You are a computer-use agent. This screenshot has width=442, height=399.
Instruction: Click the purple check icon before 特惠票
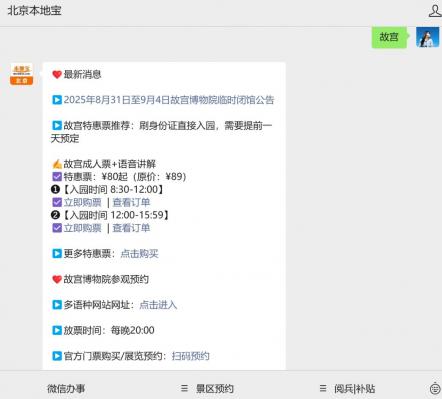click(57, 177)
